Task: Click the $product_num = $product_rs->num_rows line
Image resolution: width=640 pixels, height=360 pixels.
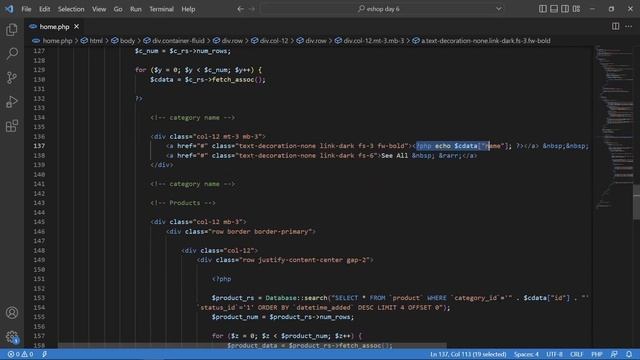Action: point(283,317)
